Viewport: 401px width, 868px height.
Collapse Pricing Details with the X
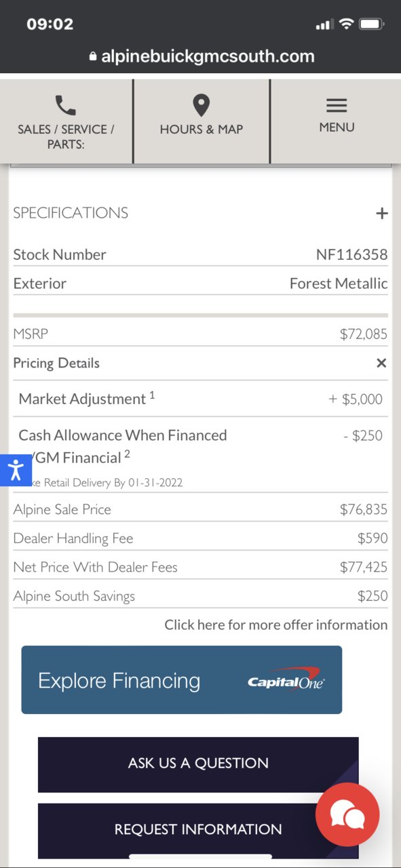pyautogui.click(x=381, y=363)
